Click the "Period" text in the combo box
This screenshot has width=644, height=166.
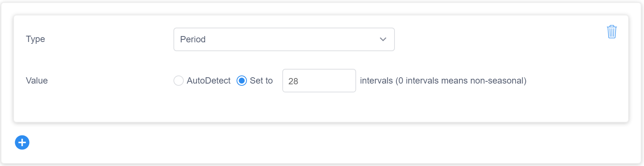pyautogui.click(x=193, y=39)
